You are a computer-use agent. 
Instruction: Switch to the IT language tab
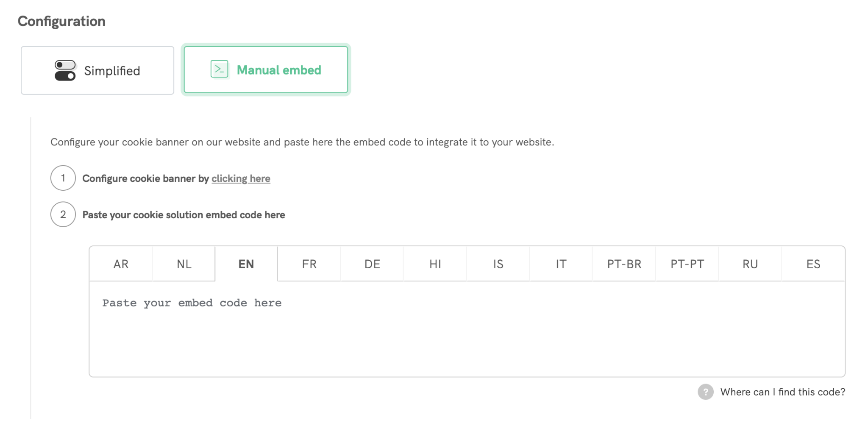pos(560,264)
